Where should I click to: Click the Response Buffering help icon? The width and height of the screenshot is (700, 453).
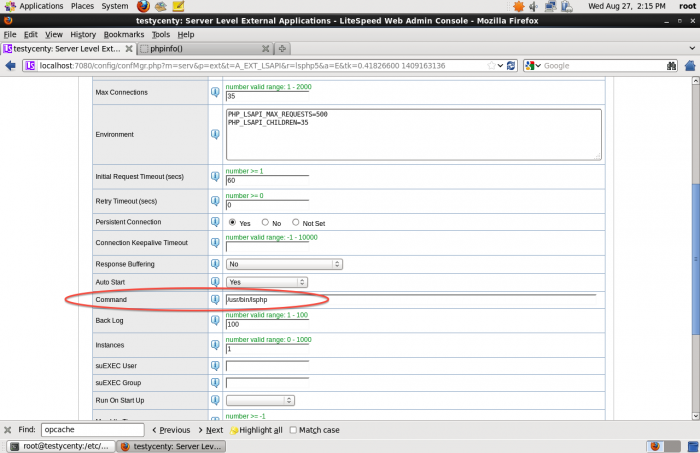(x=215, y=264)
